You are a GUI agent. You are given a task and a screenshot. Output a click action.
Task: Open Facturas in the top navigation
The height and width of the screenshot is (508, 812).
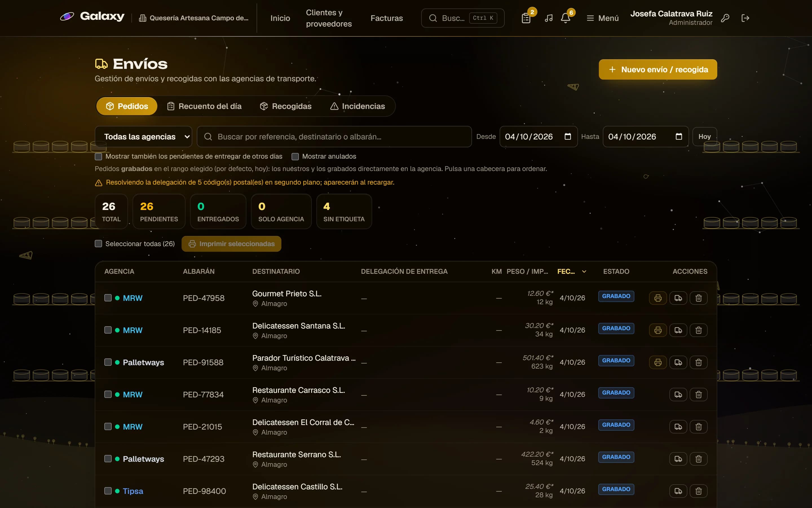[387, 18]
